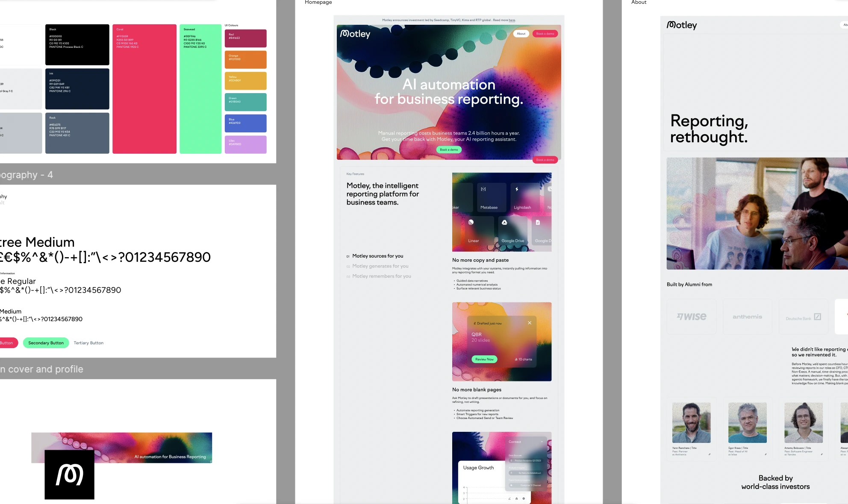Select 'Motley generates for you' step
Image resolution: width=848 pixels, height=504 pixels.
(x=380, y=266)
